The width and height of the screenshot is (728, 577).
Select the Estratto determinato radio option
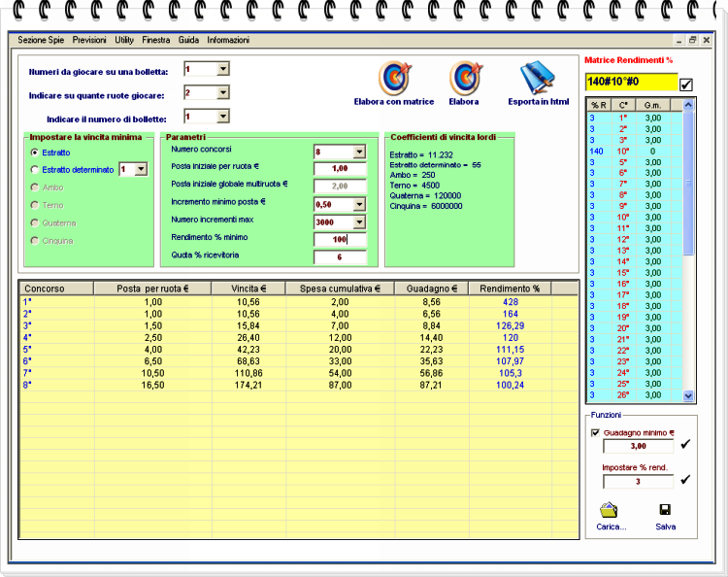pos(35,170)
